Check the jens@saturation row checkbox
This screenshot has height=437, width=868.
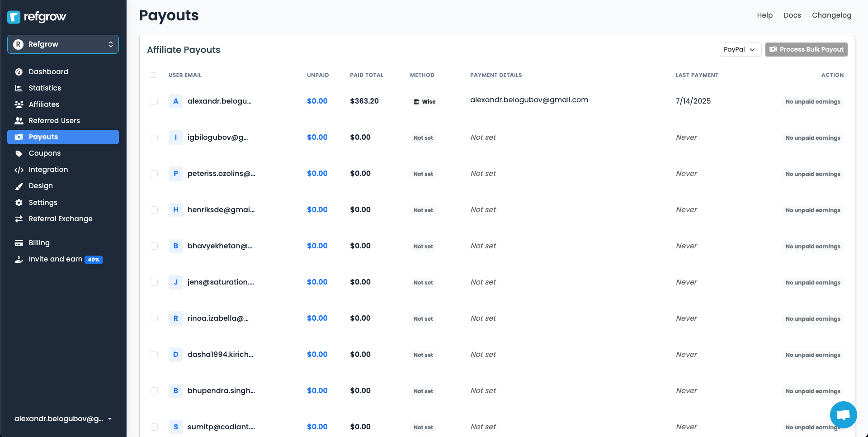click(x=154, y=282)
